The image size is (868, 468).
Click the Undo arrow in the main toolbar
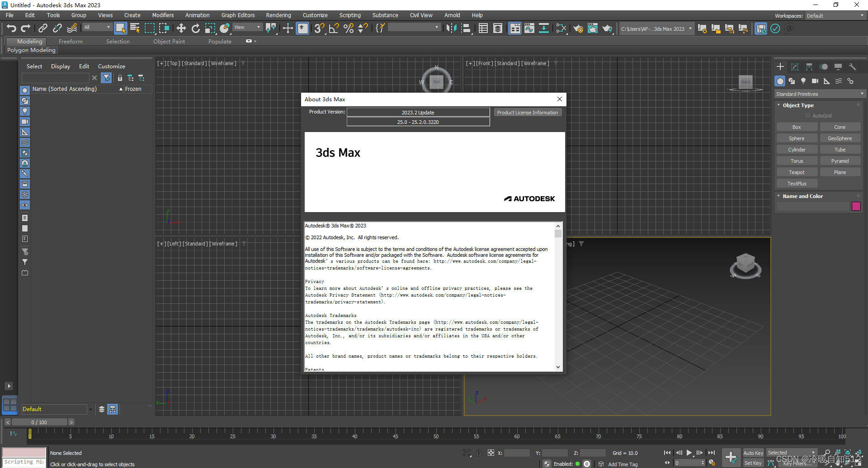(x=11, y=28)
